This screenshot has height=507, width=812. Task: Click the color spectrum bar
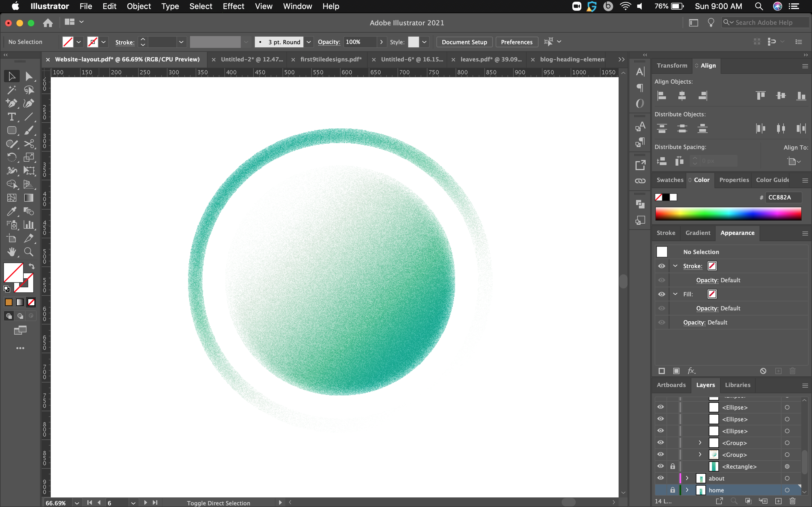[x=728, y=214]
